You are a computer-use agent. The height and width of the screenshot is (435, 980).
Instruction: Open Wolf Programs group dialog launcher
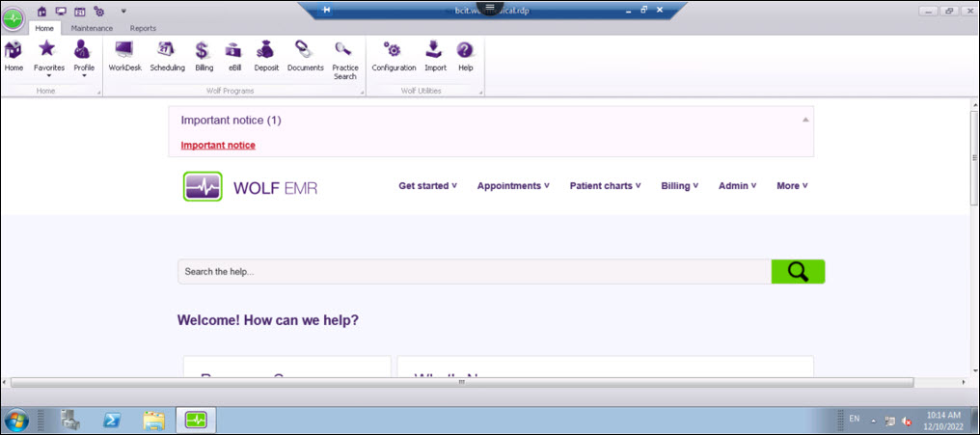pos(362,94)
